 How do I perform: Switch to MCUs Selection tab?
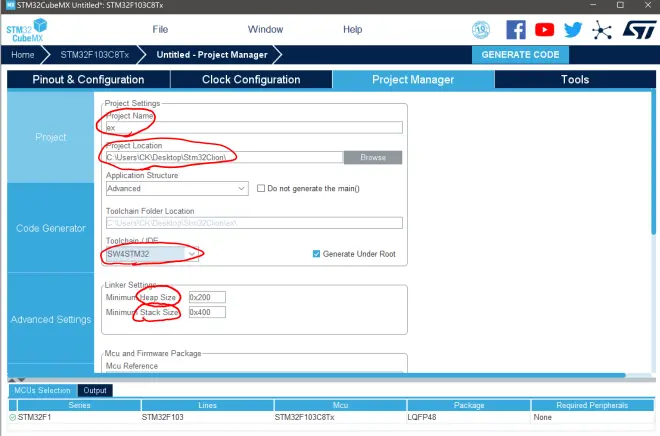pos(43,391)
